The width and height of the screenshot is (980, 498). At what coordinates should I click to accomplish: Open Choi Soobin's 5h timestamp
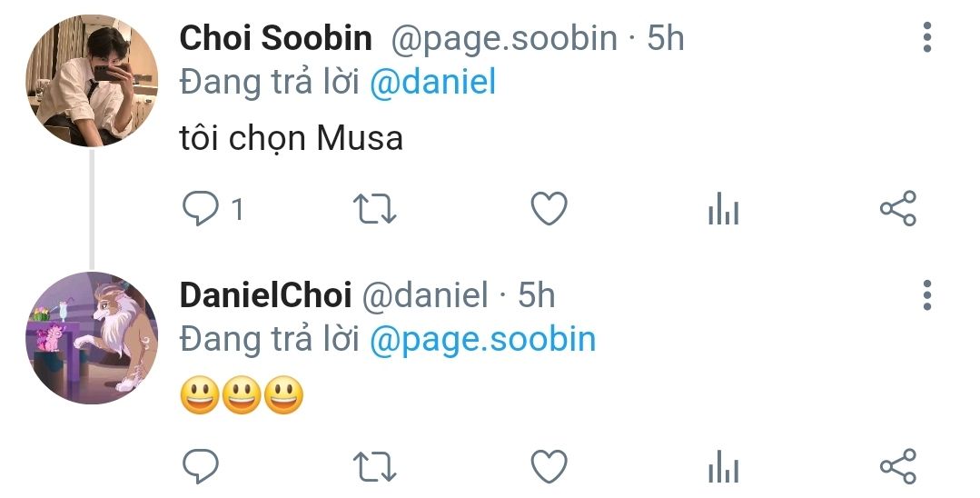[x=665, y=38]
